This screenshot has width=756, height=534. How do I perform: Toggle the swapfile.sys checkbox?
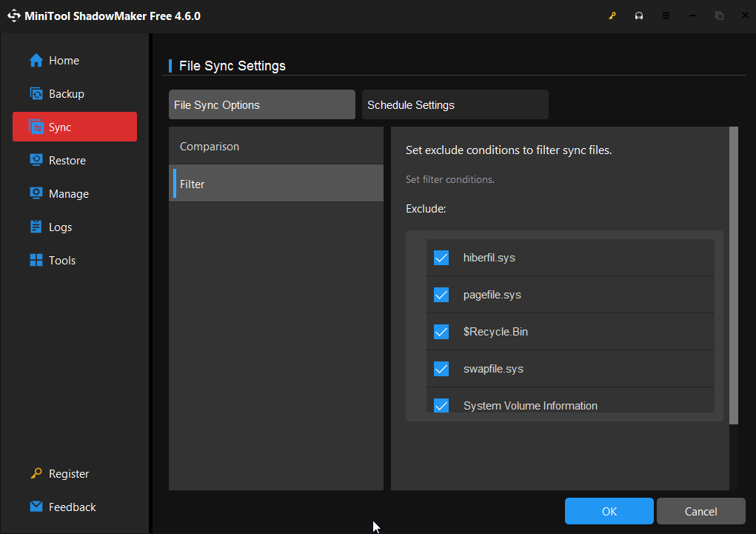pyautogui.click(x=441, y=369)
